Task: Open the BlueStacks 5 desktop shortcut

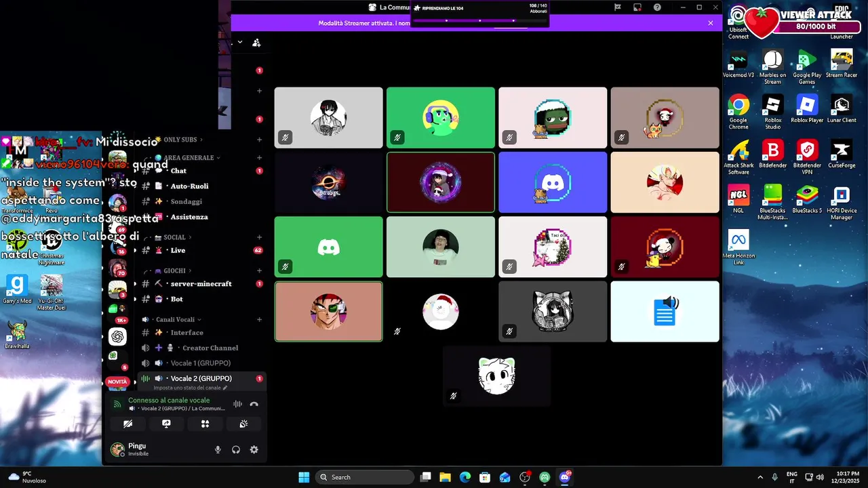Action: pos(807,199)
